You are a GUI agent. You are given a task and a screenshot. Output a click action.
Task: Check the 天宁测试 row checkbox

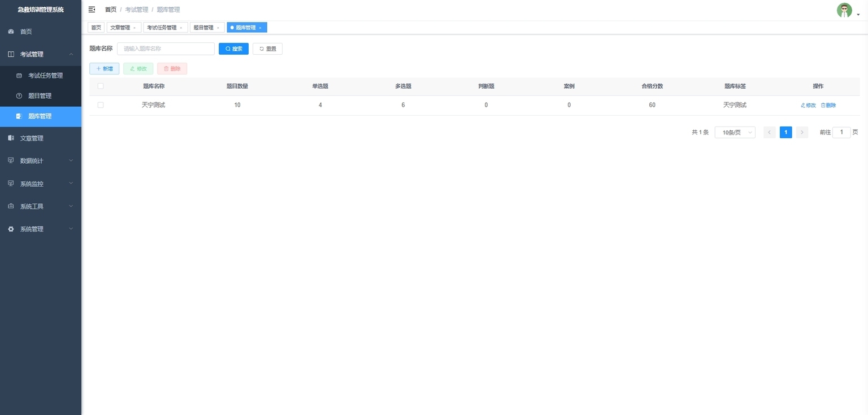[101, 105]
